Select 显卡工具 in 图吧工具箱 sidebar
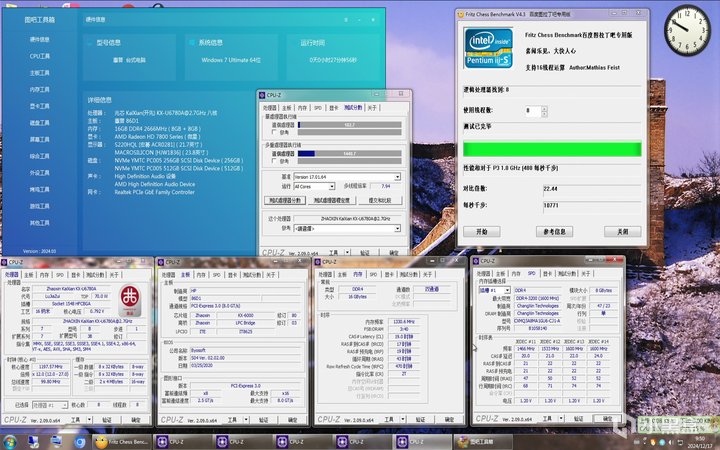Image resolution: width=720 pixels, height=450 pixels. coord(39,106)
